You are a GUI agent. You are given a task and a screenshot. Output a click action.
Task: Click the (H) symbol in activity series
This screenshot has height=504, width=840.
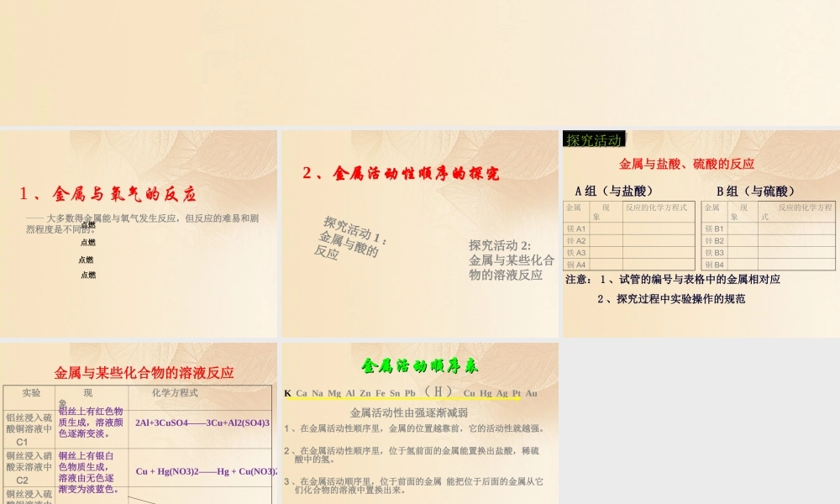[x=438, y=391]
